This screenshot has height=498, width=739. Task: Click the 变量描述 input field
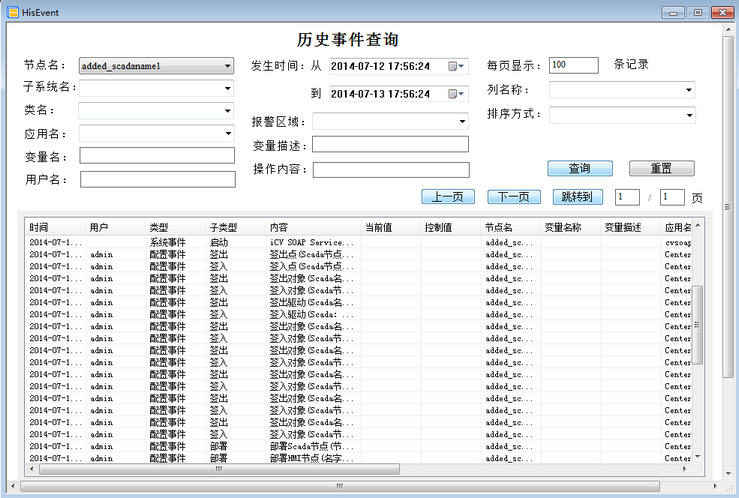point(390,144)
